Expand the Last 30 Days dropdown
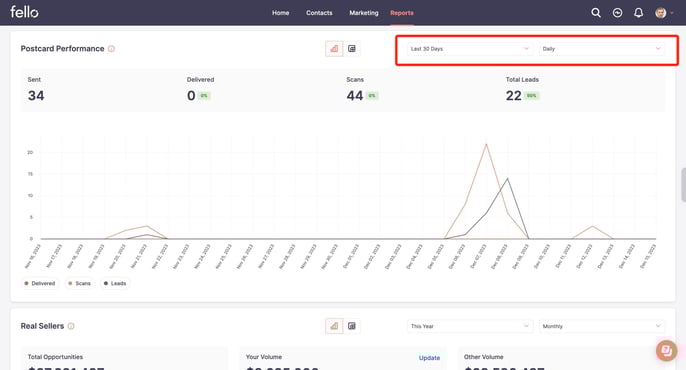Viewport: 686px width, 370px height. [x=470, y=49]
